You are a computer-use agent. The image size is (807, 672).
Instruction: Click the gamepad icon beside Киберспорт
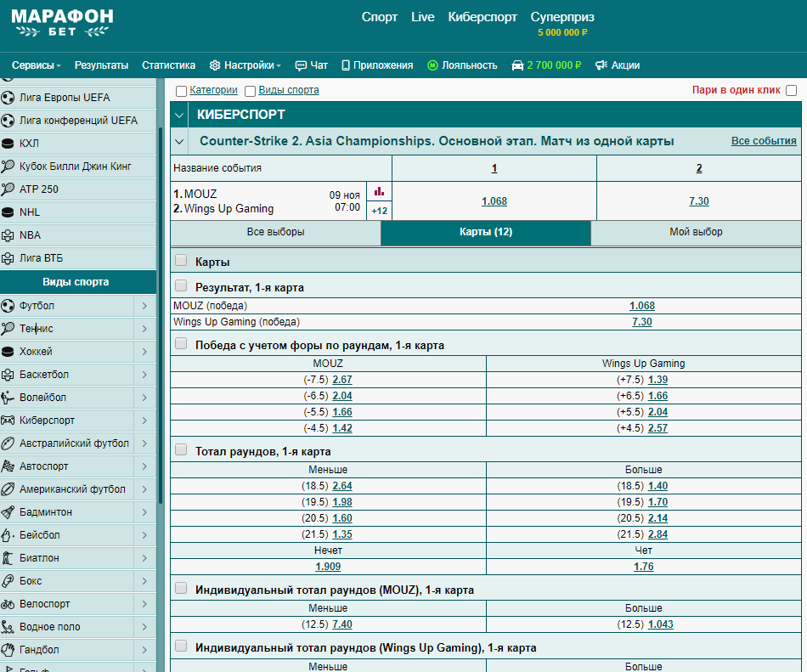[8, 421]
